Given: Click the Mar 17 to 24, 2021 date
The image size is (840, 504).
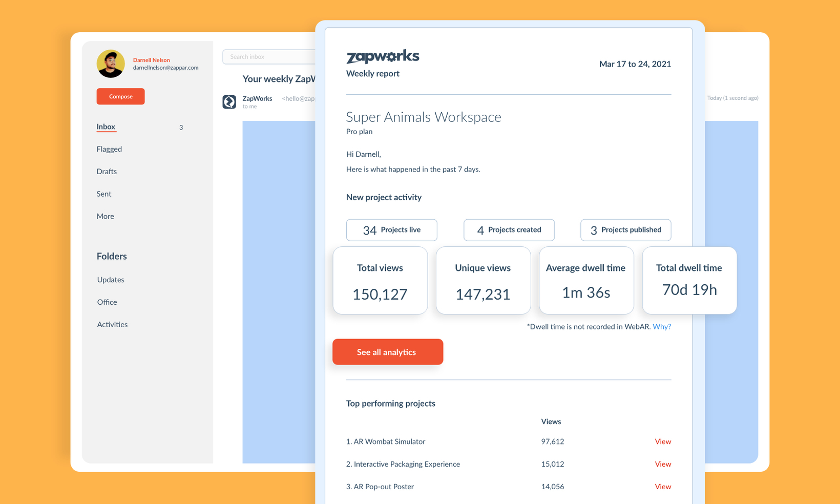Looking at the screenshot, I should (635, 64).
